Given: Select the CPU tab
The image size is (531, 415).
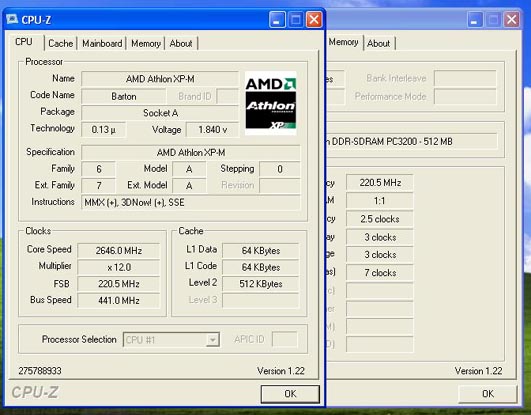Looking at the screenshot, I should [x=24, y=42].
